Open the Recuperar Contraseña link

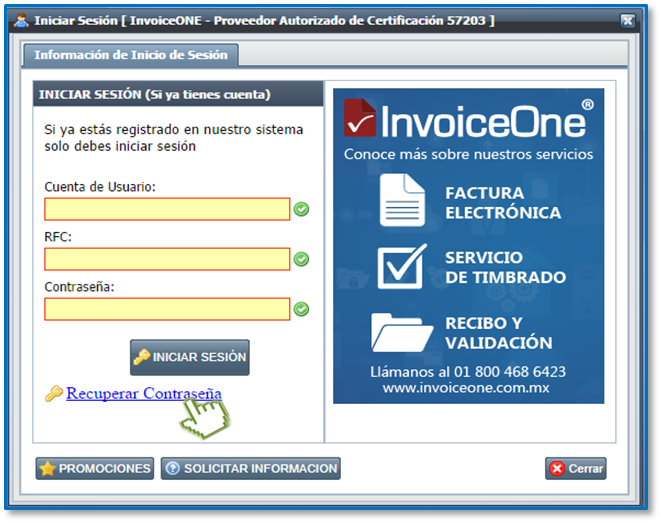pos(144,393)
